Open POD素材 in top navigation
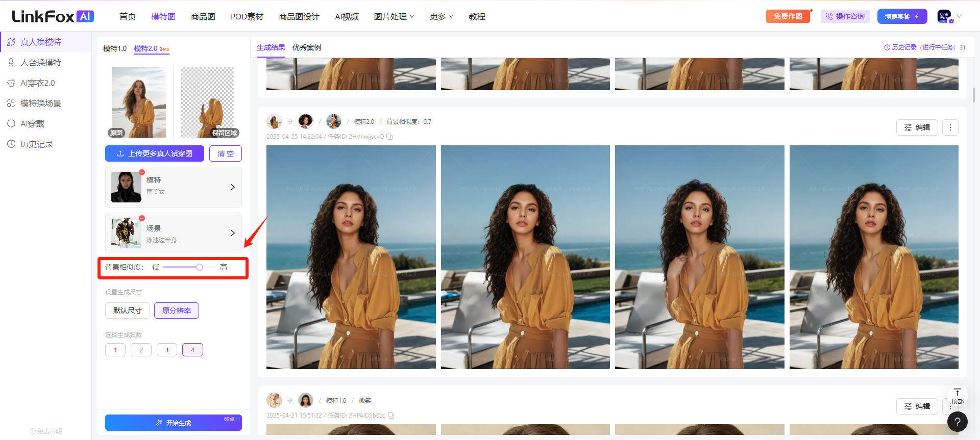The width and height of the screenshot is (980, 440). (247, 16)
